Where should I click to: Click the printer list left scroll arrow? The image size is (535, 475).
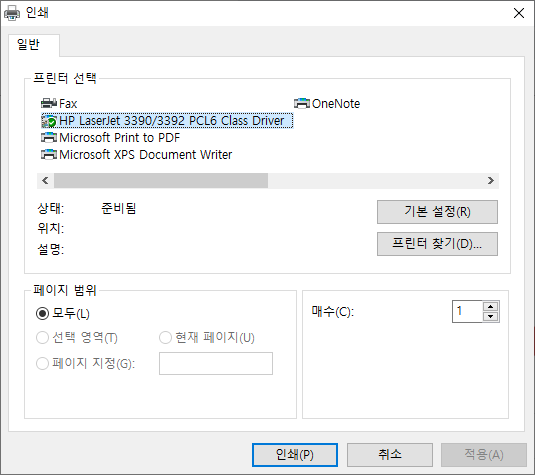tap(45, 181)
